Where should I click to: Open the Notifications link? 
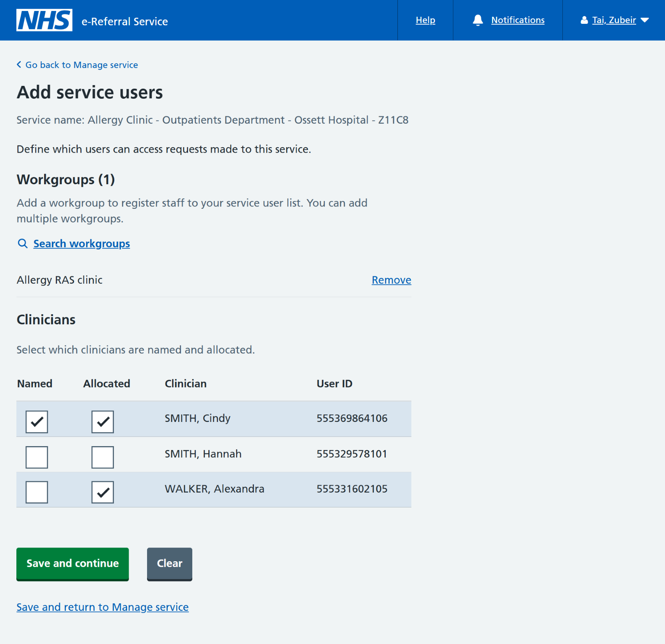pyautogui.click(x=518, y=20)
